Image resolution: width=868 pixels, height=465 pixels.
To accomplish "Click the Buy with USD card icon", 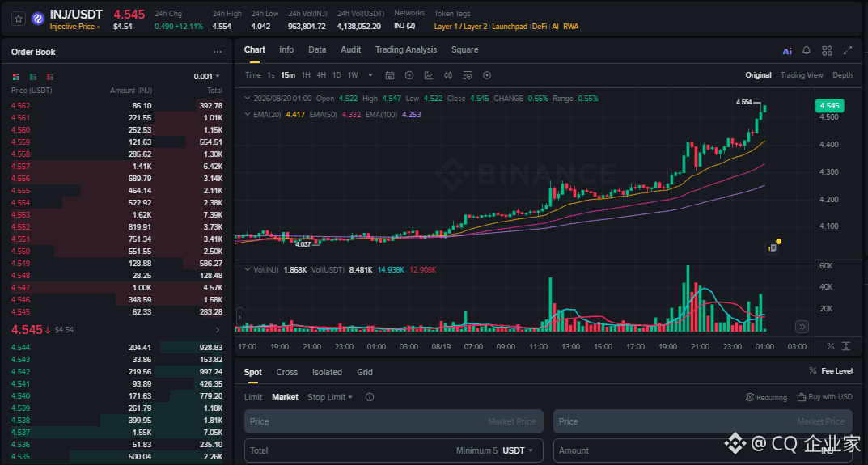I will click(x=801, y=397).
